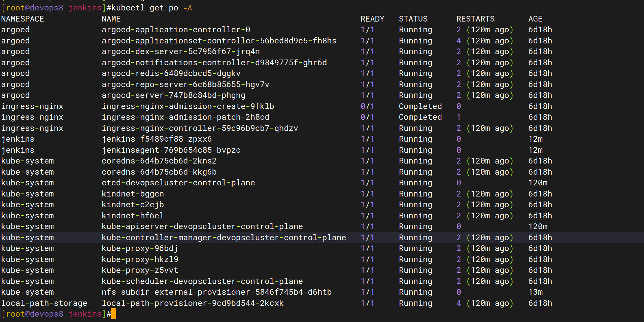644x322 pixels.
Task: Click coredns-6d4b75cb6d-kkg6b pod name
Action: pos(159,172)
